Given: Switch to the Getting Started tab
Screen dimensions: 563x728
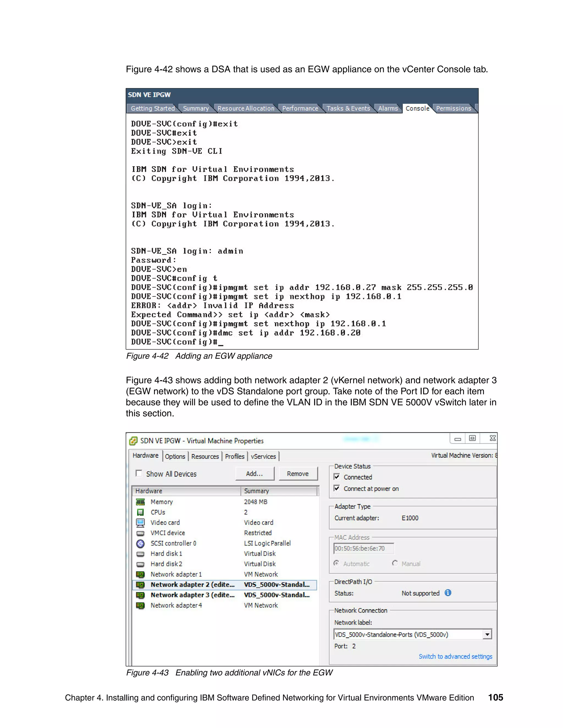Looking at the screenshot, I should point(153,108).
